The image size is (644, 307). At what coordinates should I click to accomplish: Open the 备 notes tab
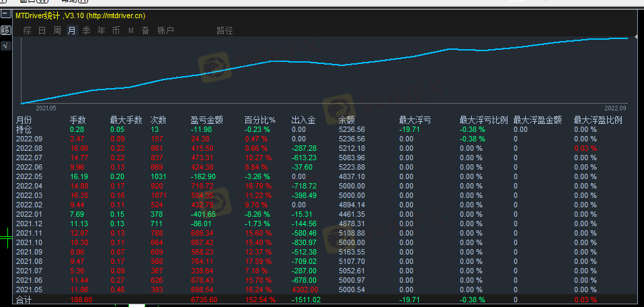pos(145,30)
